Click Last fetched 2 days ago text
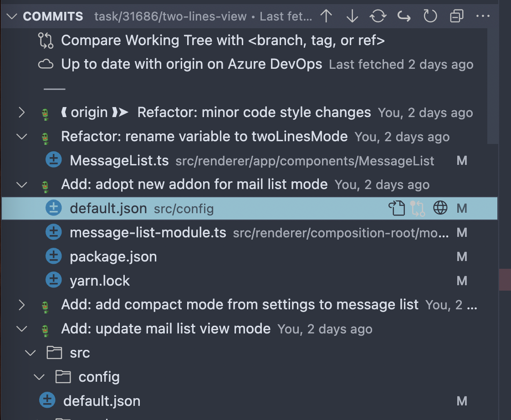511x420 pixels. [401, 65]
